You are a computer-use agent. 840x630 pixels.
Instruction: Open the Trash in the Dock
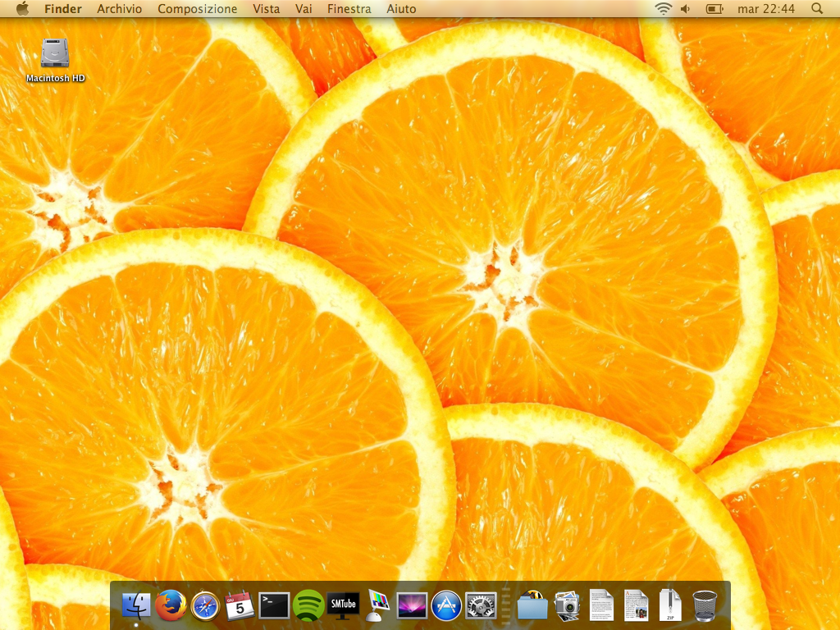[705, 605]
